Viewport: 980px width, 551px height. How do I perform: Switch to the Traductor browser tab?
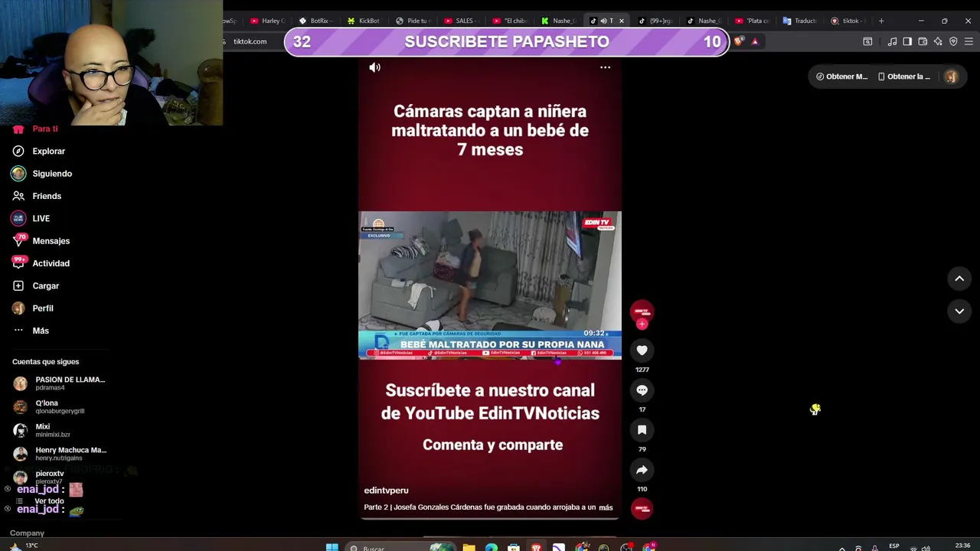click(x=800, y=21)
